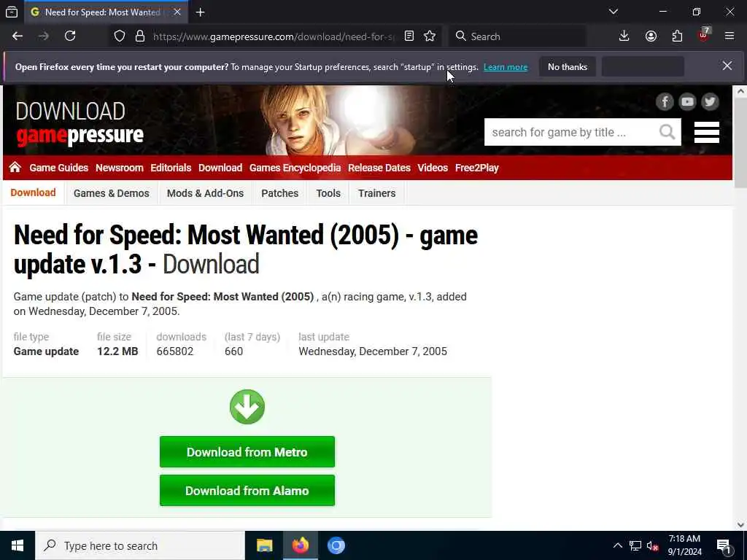747x560 pixels.
Task: Open Games Encyclopedia in the navbar
Action: [x=295, y=168]
